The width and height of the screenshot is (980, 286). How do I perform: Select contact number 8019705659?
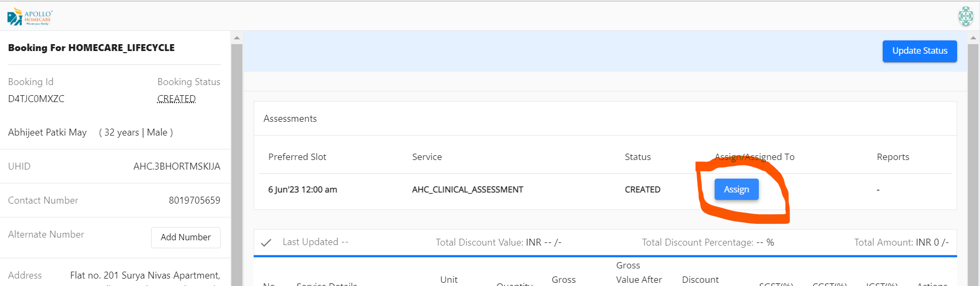195,200
